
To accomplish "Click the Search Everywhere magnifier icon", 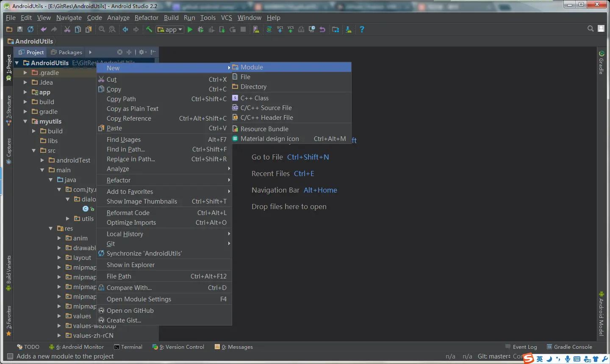I will pos(591,28).
